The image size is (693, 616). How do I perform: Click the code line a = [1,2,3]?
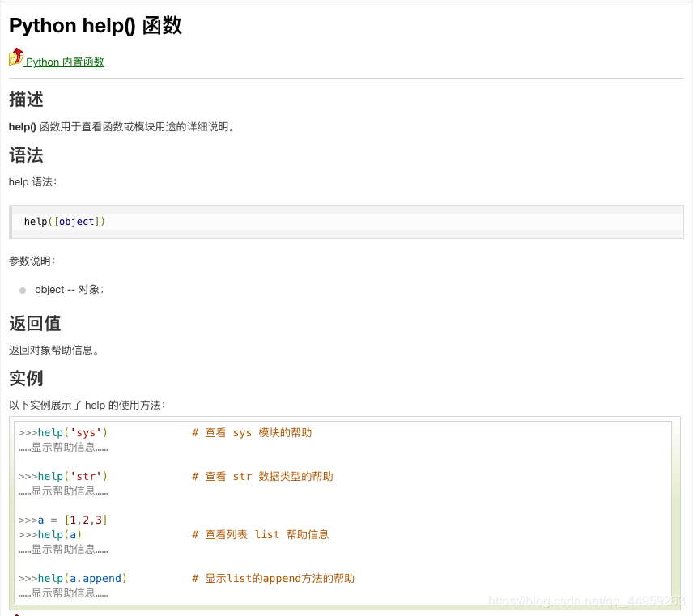63,520
